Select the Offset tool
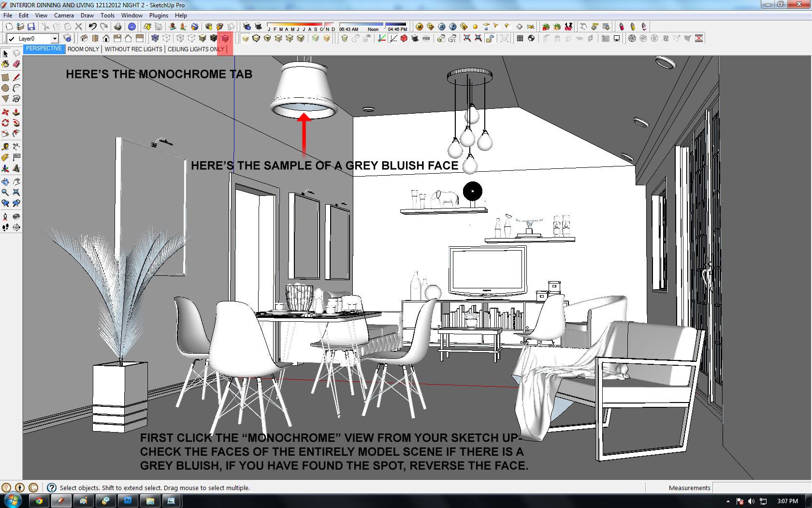 click(x=16, y=134)
